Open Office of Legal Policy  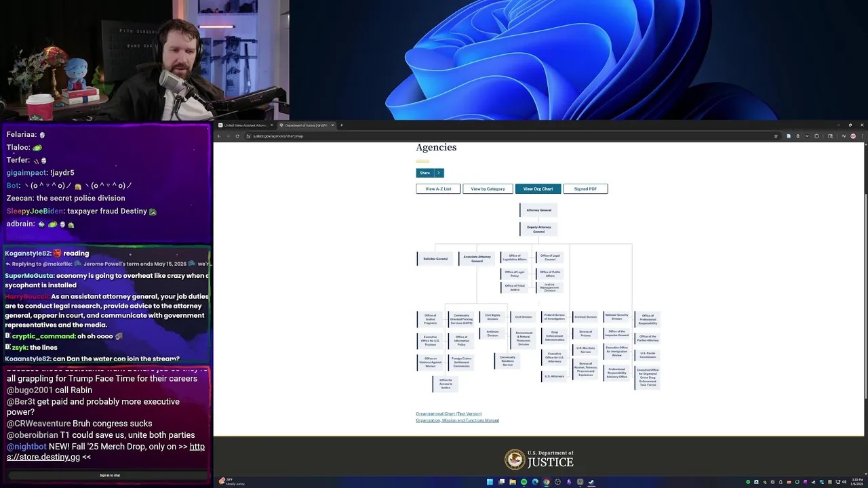(x=514, y=273)
